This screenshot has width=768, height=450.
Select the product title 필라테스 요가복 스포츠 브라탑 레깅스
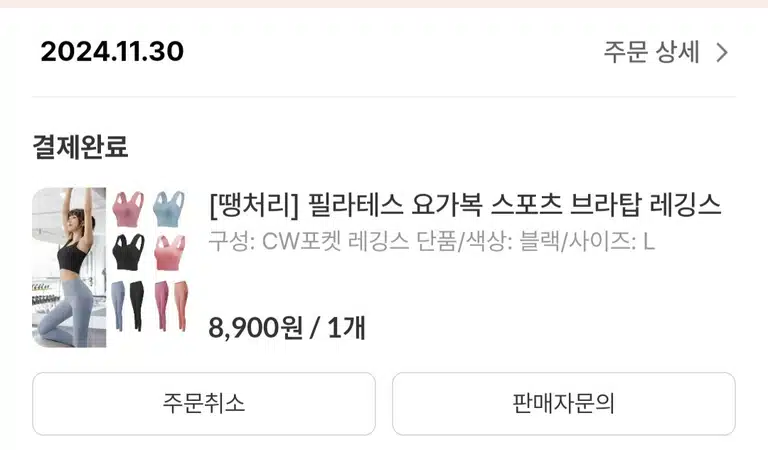[x=514, y=205]
